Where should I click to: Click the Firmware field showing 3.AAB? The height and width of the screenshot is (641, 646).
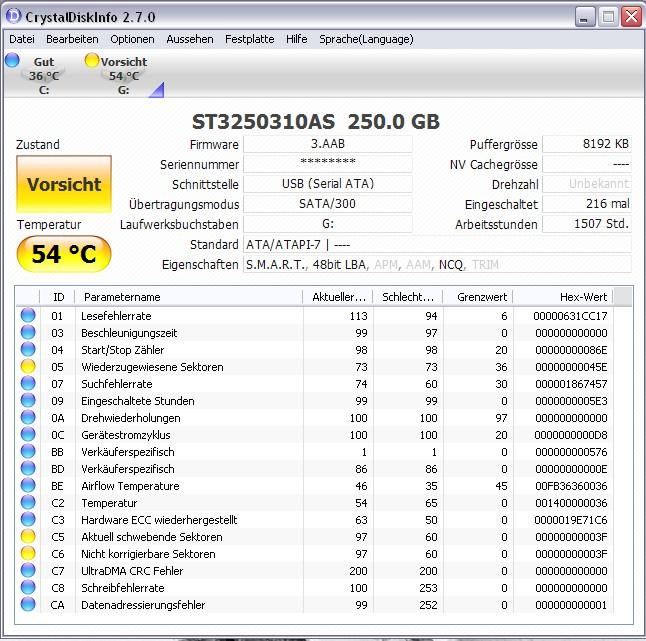click(x=328, y=144)
